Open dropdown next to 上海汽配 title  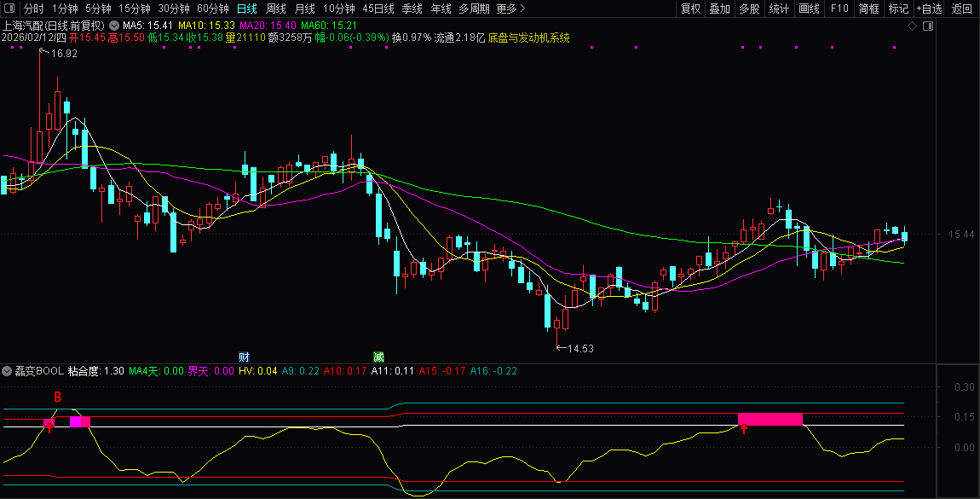pyautogui.click(x=114, y=26)
